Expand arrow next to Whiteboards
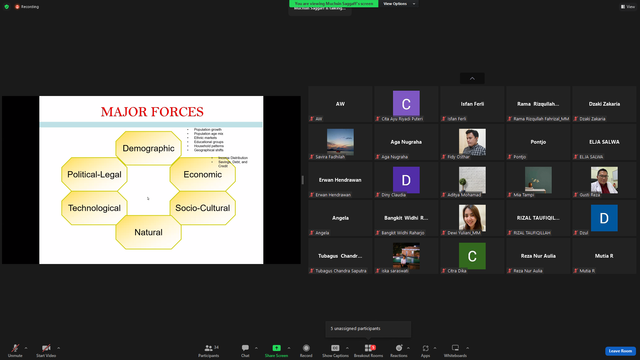The width and height of the screenshot is (640, 360). click(467, 348)
